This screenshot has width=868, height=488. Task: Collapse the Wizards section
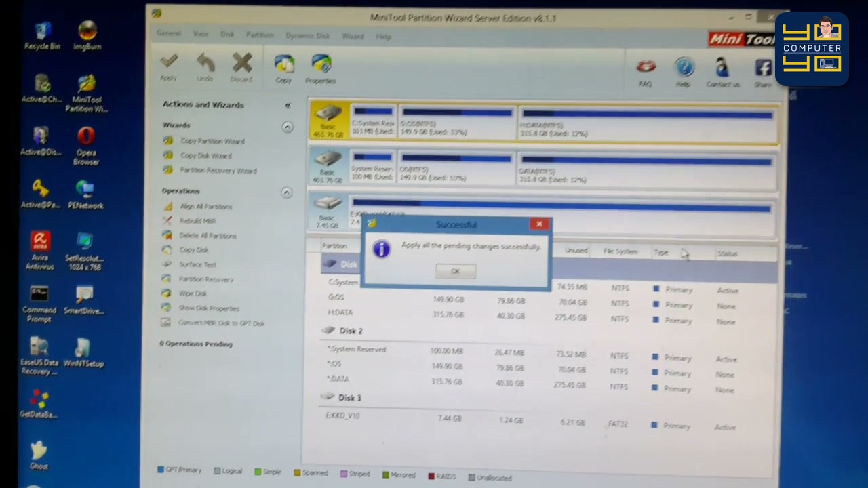tap(288, 127)
